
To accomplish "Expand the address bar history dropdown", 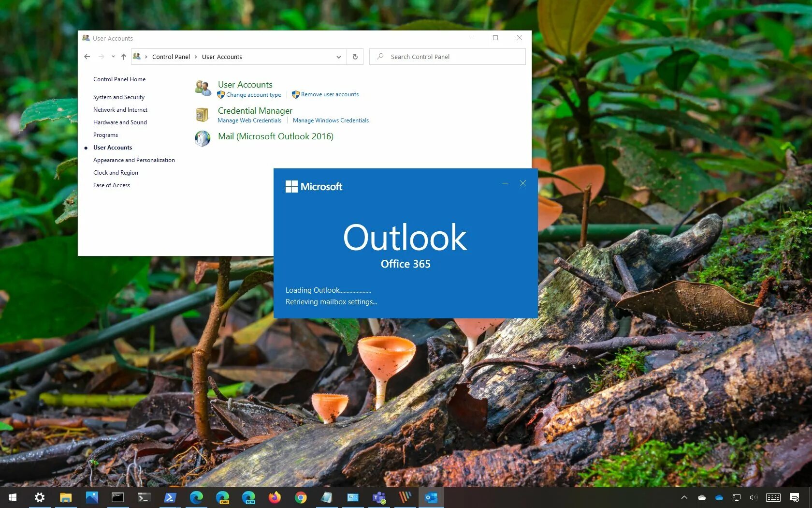I will pos(339,57).
